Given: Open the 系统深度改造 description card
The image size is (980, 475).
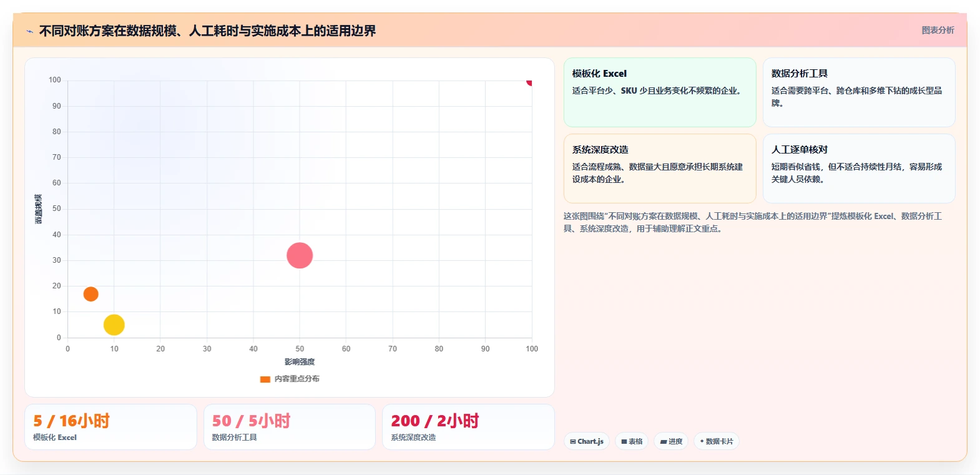Looking at the screenshot, I should click(x=660, y=169).
